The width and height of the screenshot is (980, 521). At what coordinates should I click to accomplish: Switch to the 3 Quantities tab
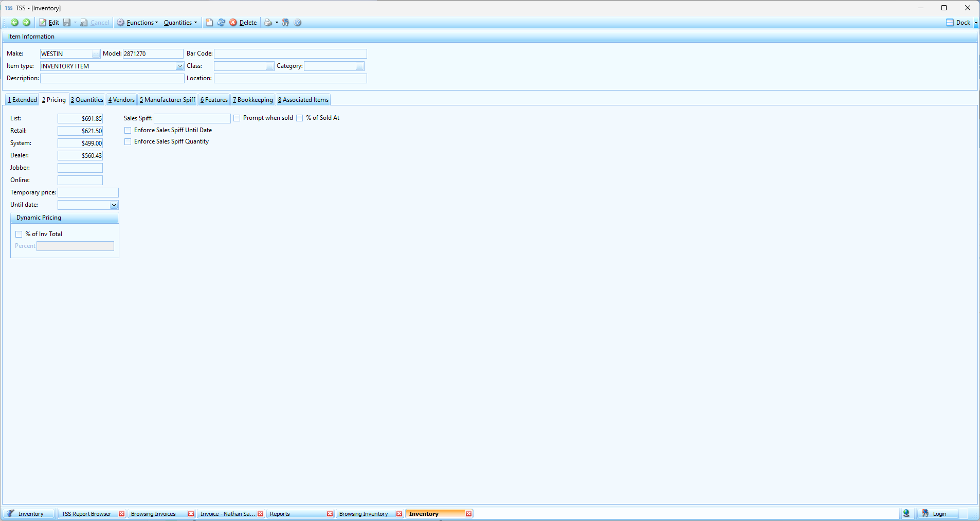[x=87, y=100]
